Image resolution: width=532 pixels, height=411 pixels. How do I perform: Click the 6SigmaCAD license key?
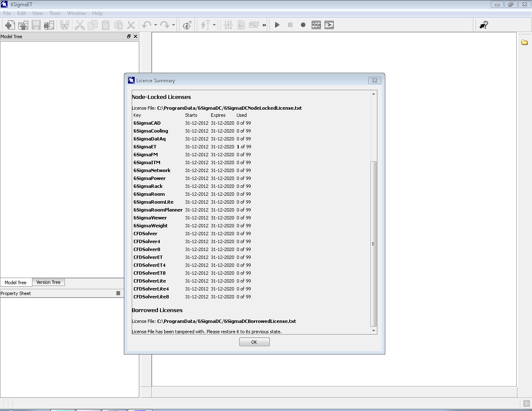[x=147, y=123]
